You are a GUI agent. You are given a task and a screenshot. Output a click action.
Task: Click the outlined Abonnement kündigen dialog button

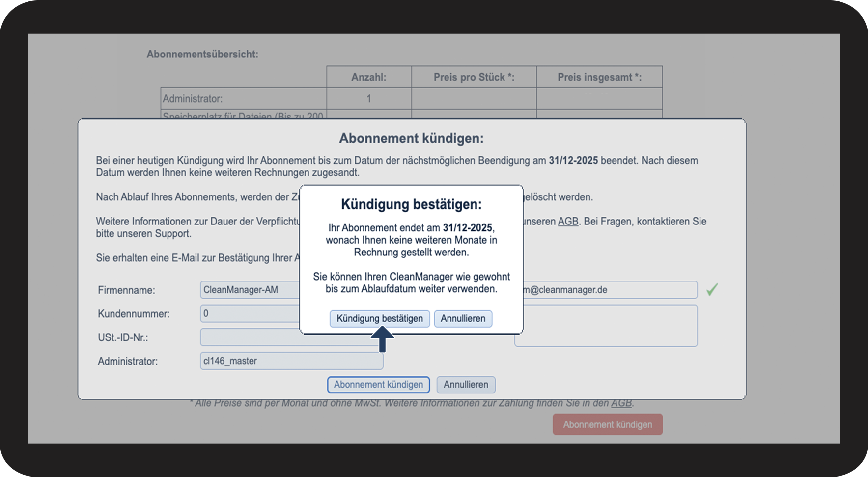(x=378, y=385)
